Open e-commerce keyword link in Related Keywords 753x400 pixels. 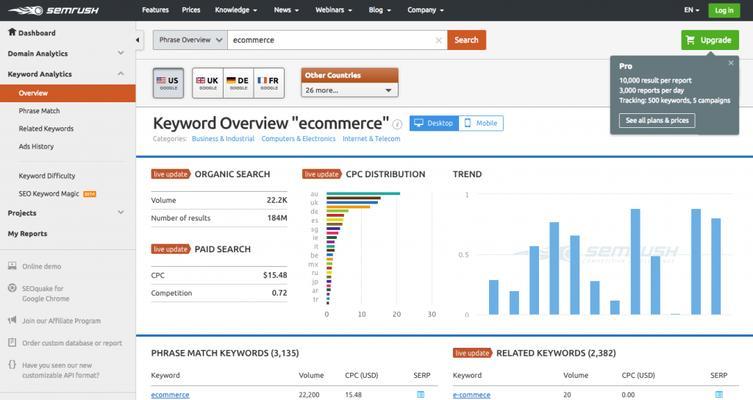coord(472,395)
